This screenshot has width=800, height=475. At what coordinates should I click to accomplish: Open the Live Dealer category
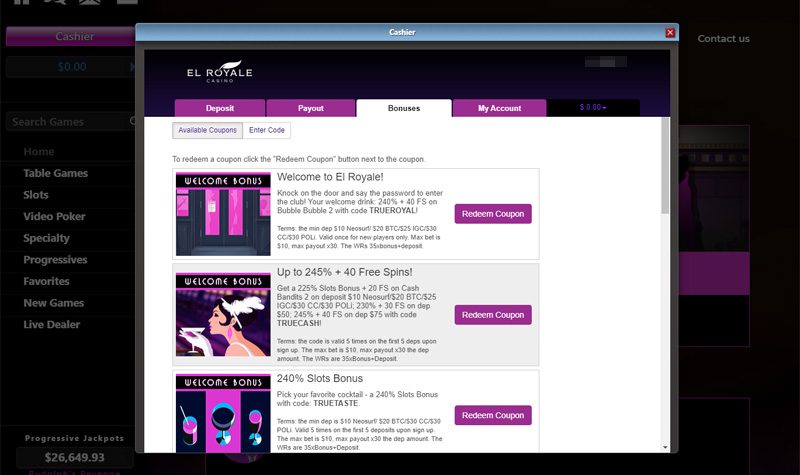[52, 324]
